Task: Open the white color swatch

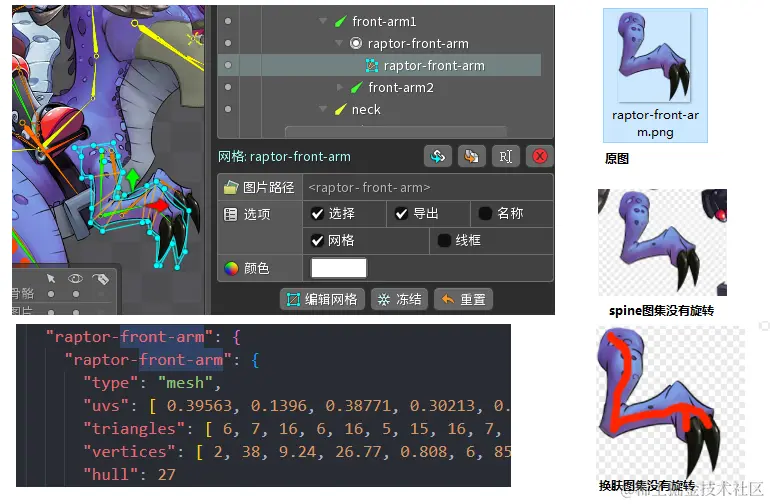Action: coord(339,268)
